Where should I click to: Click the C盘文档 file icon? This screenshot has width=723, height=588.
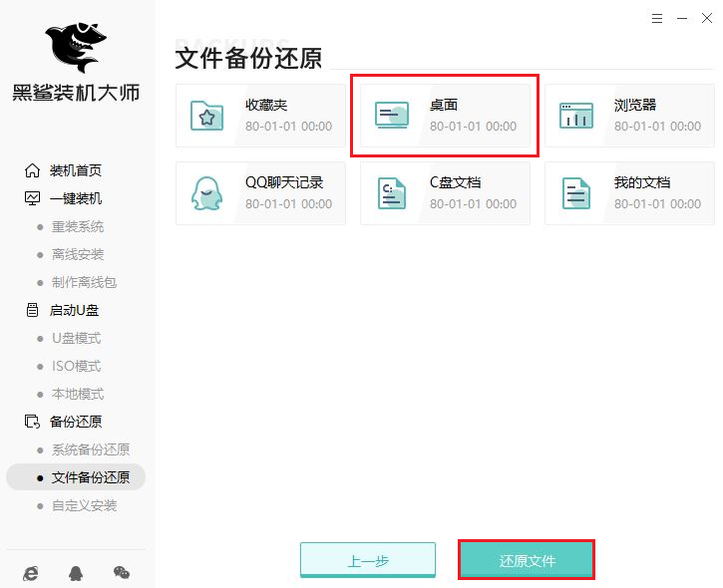click(392, 193)
